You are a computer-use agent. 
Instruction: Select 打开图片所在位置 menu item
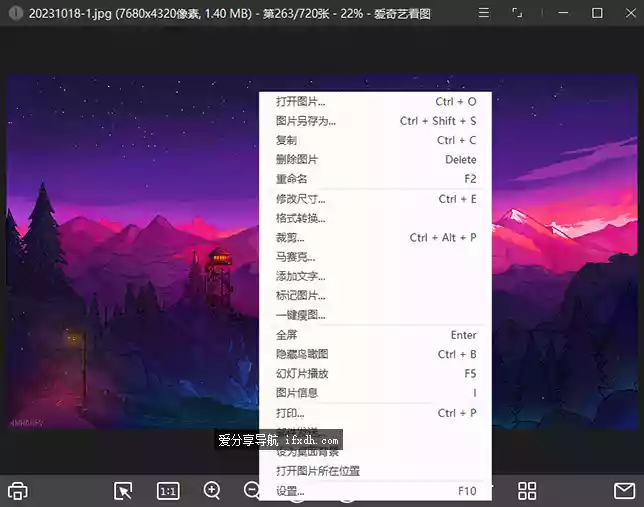[x=375, y=471]
